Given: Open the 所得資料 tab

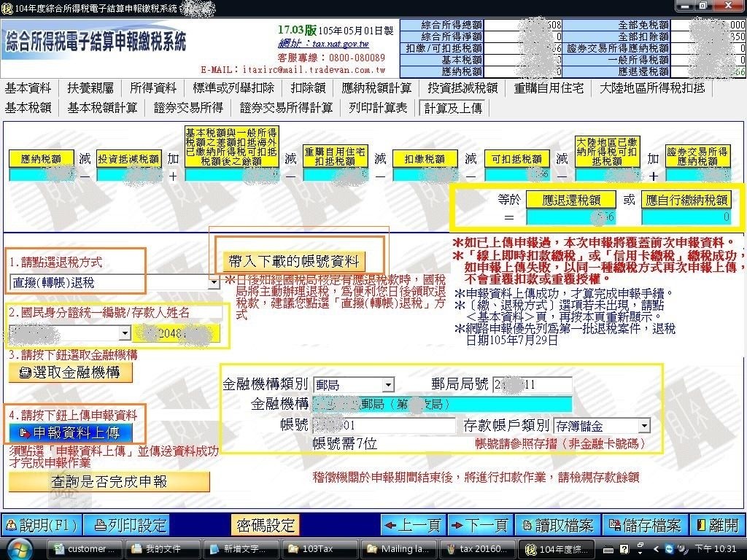Looking at the screenshot, I should (x=153, y=88).
